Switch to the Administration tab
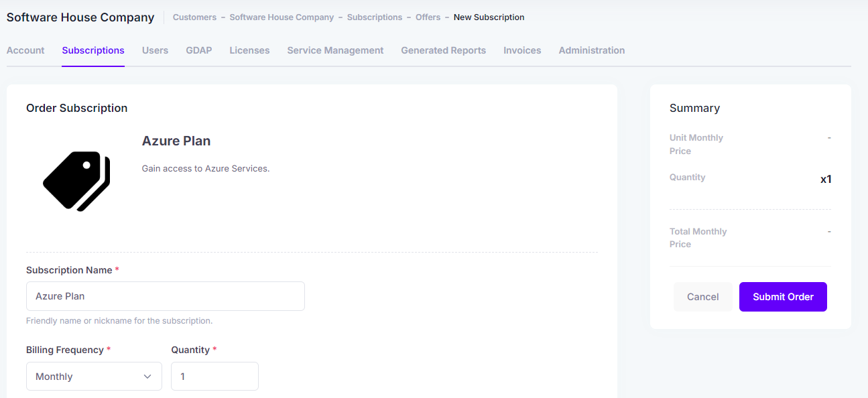The image size is (868, 398). click(592, 50)
